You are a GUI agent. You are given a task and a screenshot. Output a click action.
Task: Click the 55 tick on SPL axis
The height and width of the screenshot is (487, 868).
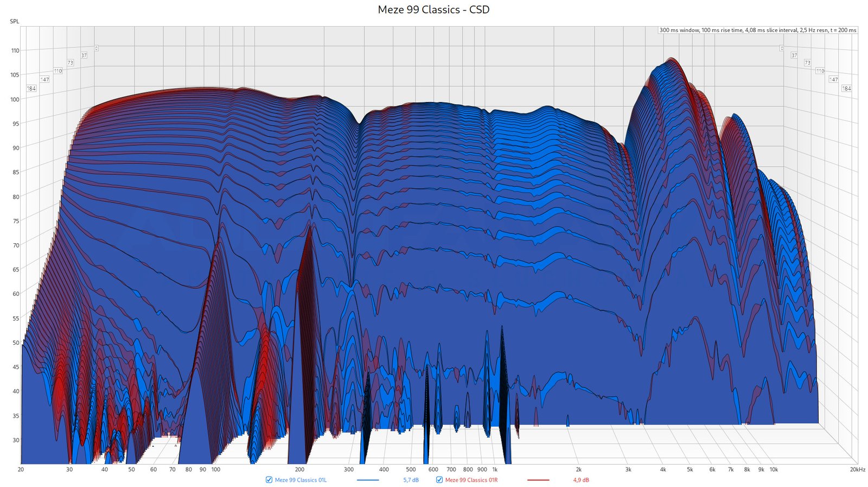pos(16,319)
